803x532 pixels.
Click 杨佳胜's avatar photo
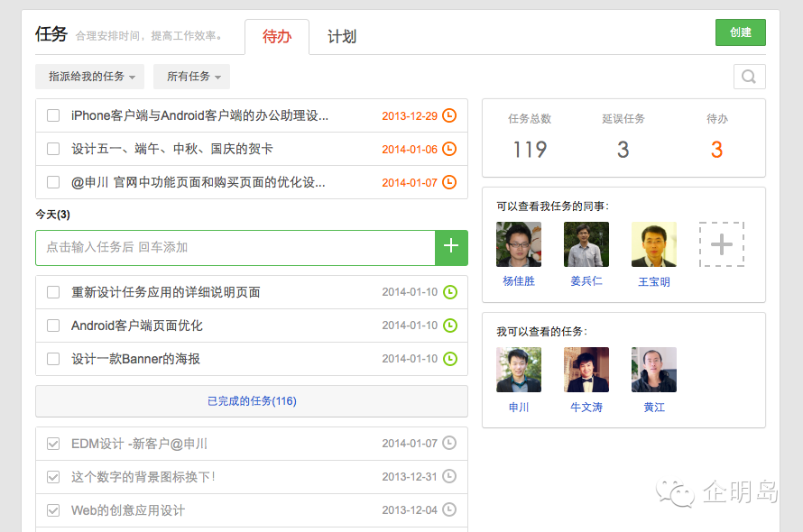coord(519,244)
